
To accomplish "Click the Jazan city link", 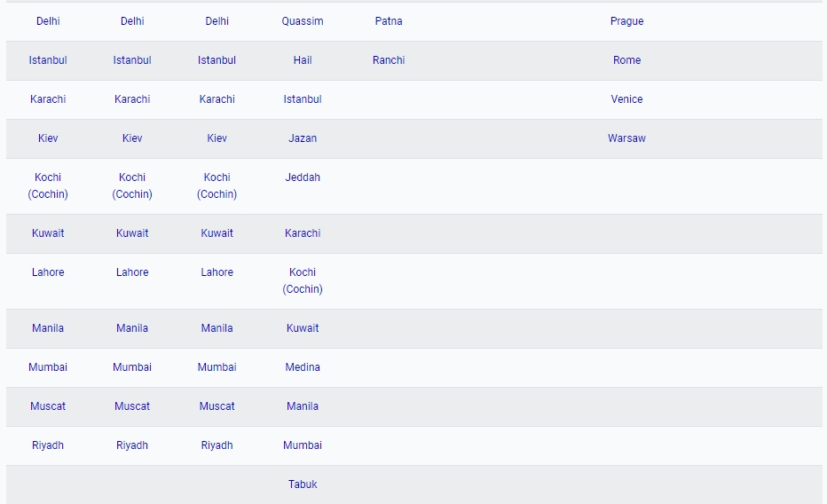I will tap(303, 138).
